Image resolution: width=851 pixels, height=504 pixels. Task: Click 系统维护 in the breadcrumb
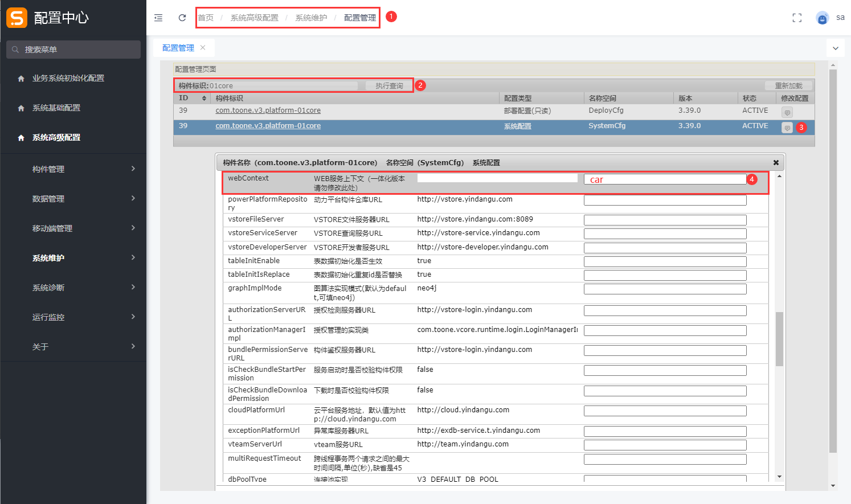[311, 18]
